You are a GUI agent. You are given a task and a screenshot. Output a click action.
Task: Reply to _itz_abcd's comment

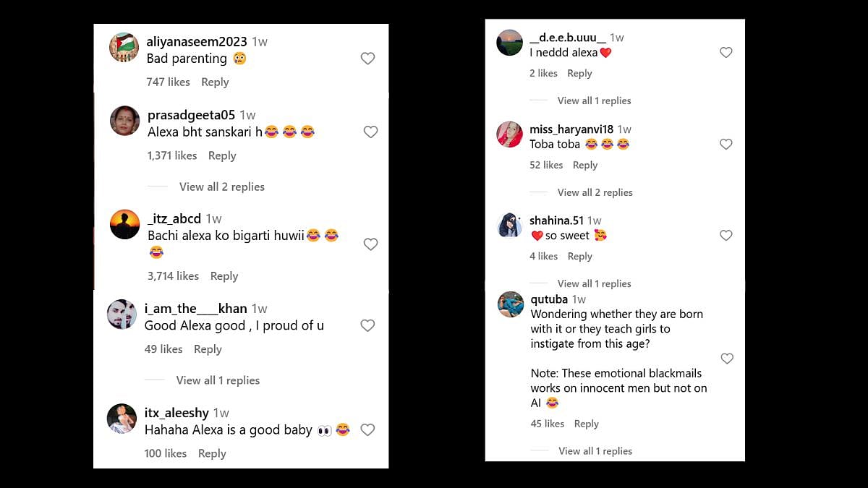(224, 276)
